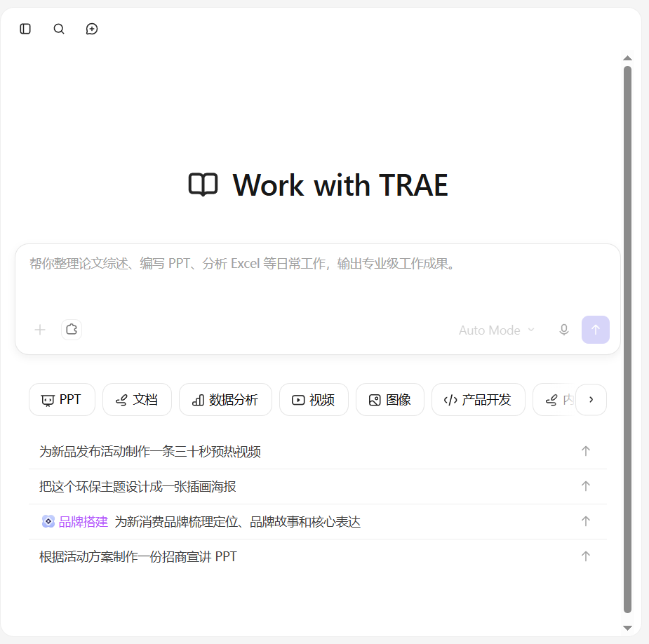The image size is (649, 644).
Task: Select the 数据分析 category chip
Action: pyautogui.click(x=225, y=400)
